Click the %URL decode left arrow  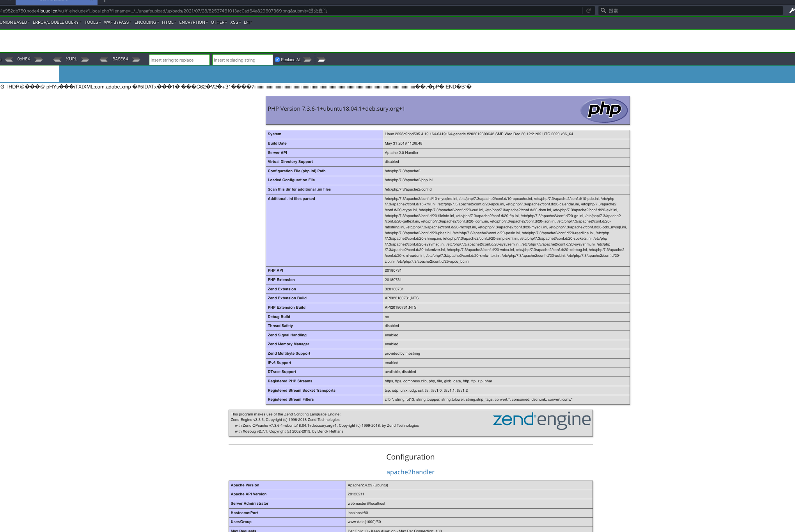[57, 60]
